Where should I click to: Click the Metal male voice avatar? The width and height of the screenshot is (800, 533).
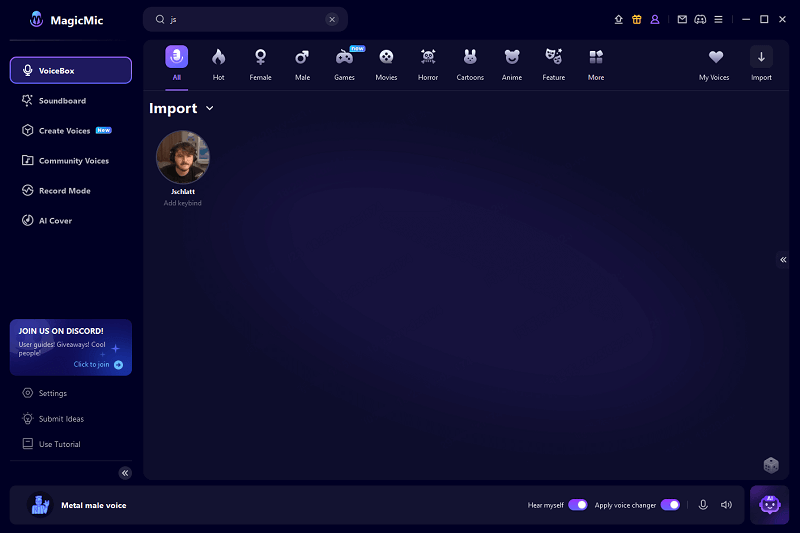coord(40,505)
